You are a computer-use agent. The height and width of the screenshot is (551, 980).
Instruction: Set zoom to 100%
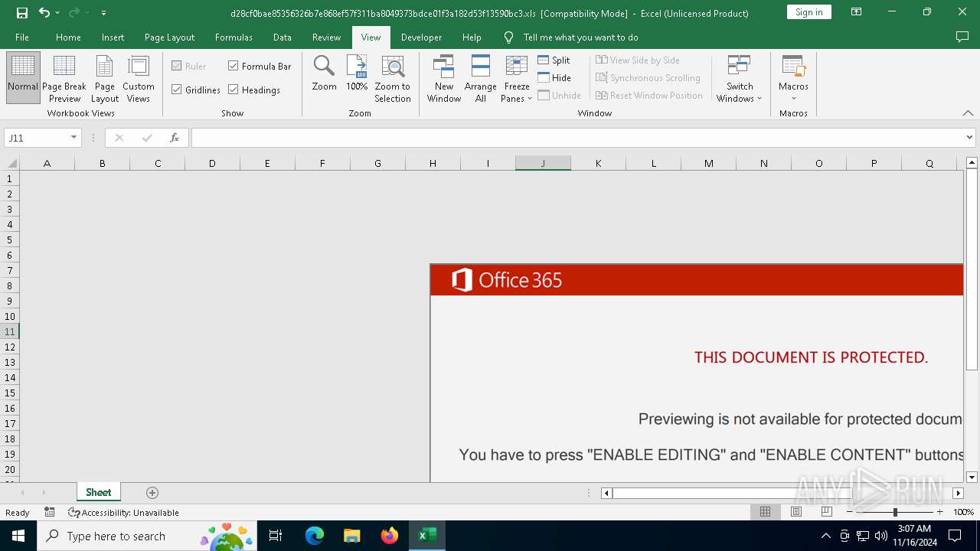[x=357, y=73]
